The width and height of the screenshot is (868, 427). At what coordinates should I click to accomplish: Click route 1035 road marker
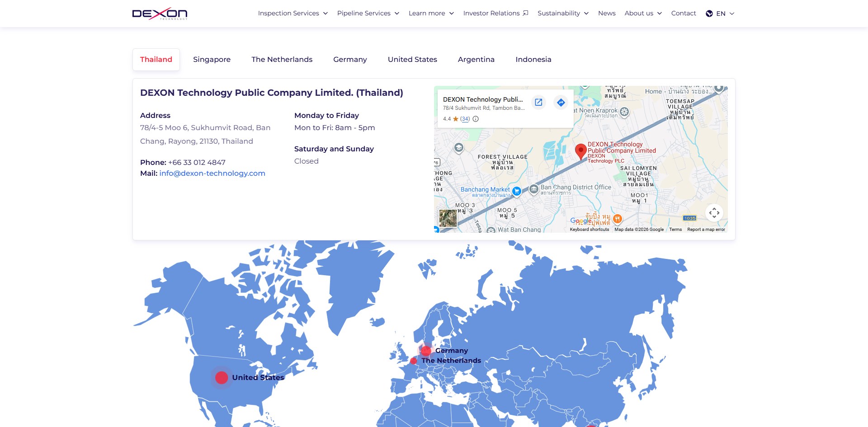pos(690,218)
